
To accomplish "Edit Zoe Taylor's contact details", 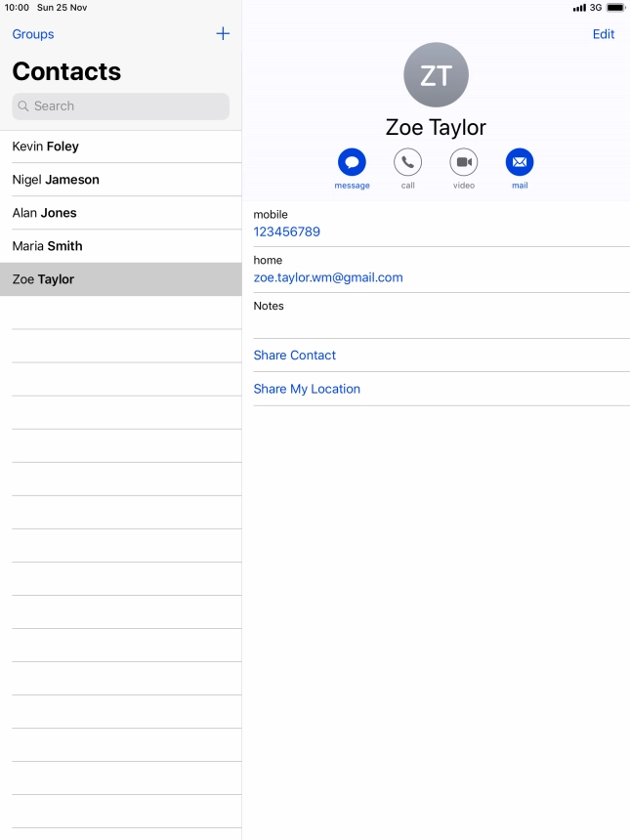I will click(x=604, y=34).
